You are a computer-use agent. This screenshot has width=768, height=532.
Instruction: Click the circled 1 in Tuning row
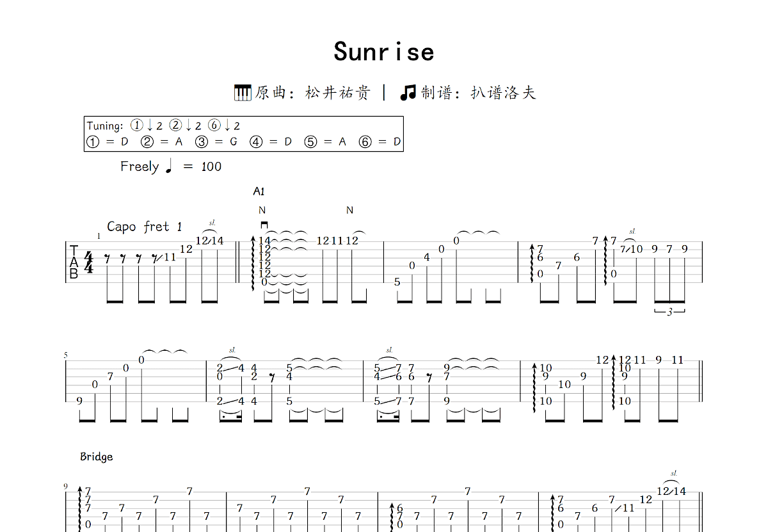coord(136,125)
